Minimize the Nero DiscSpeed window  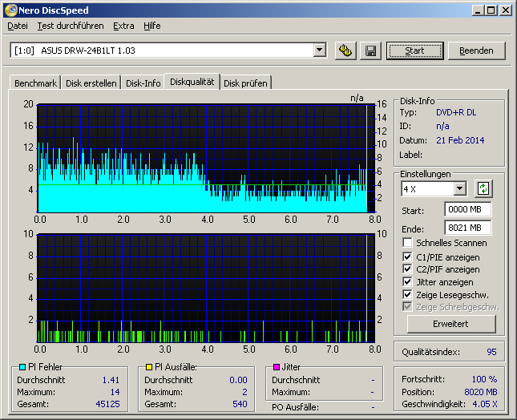coord(478,10)
